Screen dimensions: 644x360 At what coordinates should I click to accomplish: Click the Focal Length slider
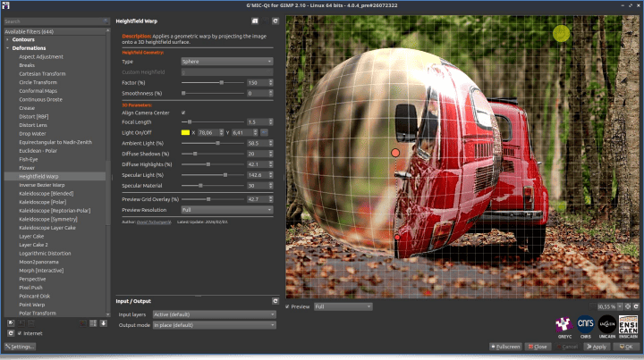(213, 121)
